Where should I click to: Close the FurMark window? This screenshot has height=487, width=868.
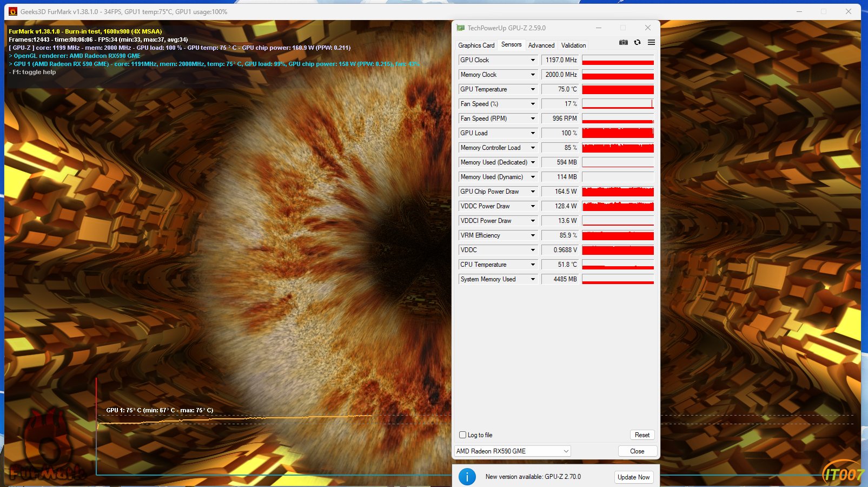click(849, 11)
